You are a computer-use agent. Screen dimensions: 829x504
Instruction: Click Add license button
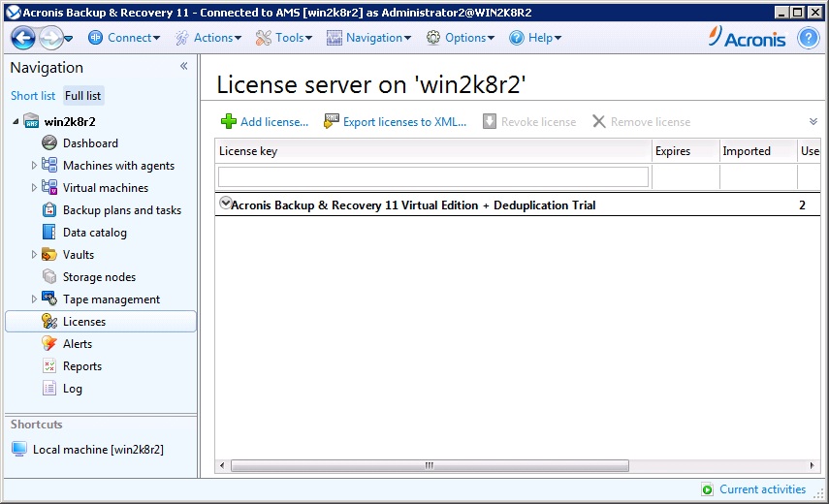(265, 122)
